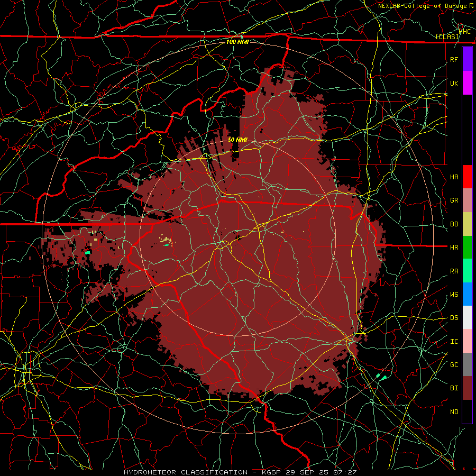
Task: Click the UK magenta legend swatch
Action: click(467, 83)
